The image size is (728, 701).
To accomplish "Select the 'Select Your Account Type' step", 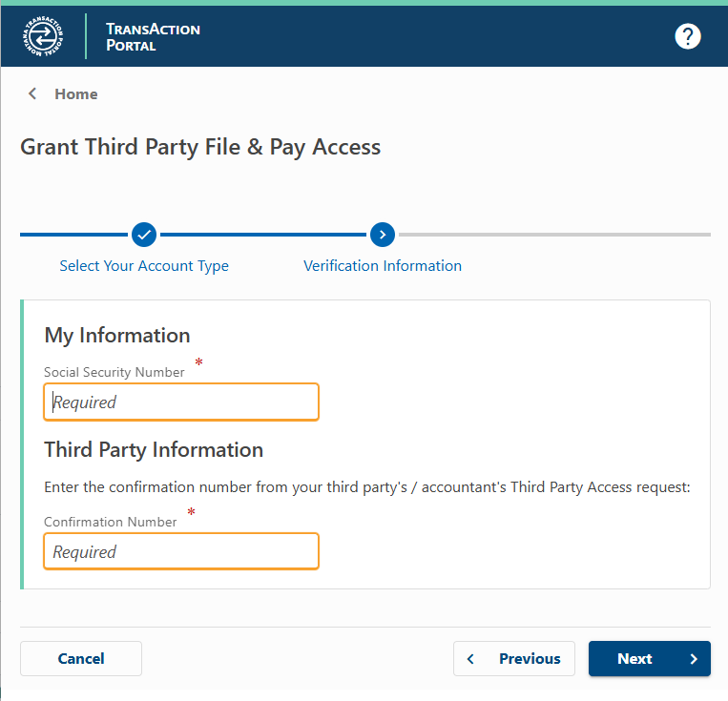I will tap(144, 266).
